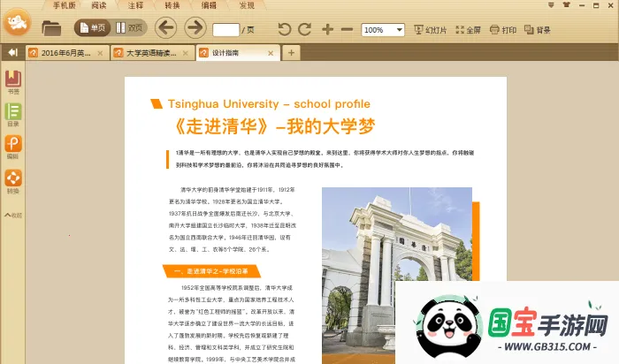Open the 手机版 menu tab
This screenshot has width=619, height=364.
tap(64, 5)
